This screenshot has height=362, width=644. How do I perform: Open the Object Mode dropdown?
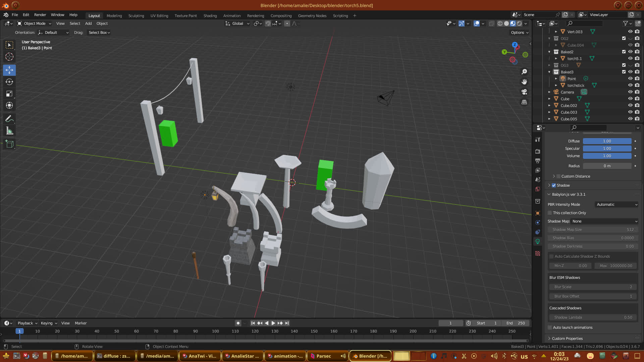pyautogui.click(x=34, y=23)
